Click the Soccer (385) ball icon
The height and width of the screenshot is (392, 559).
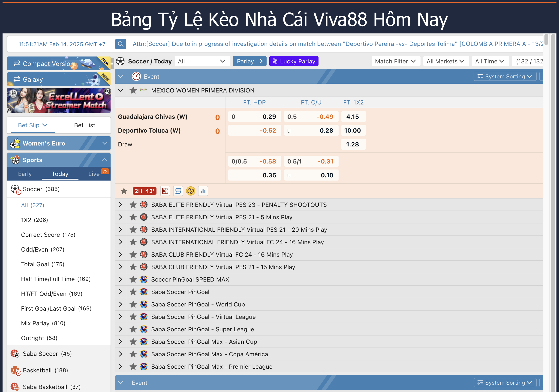click(x=16, y=189)
